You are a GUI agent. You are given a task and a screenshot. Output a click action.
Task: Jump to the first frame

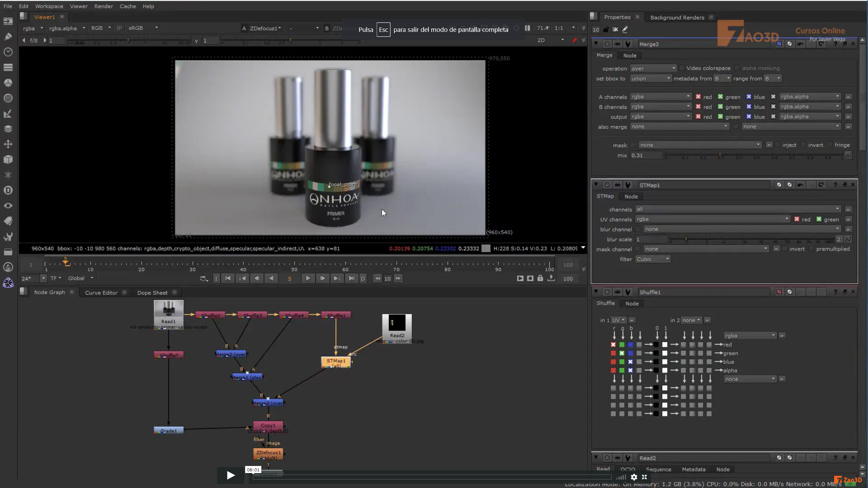pyautogui.click(x=228, y=279)
